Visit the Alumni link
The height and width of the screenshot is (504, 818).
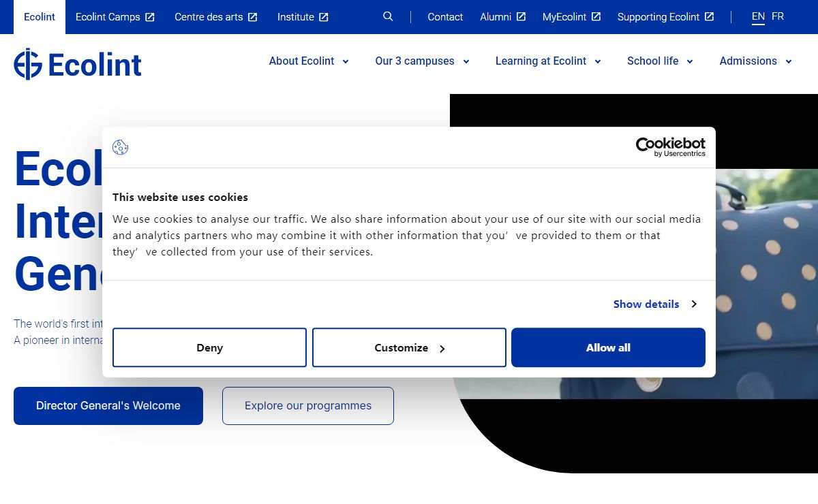[x=496, y=17]
